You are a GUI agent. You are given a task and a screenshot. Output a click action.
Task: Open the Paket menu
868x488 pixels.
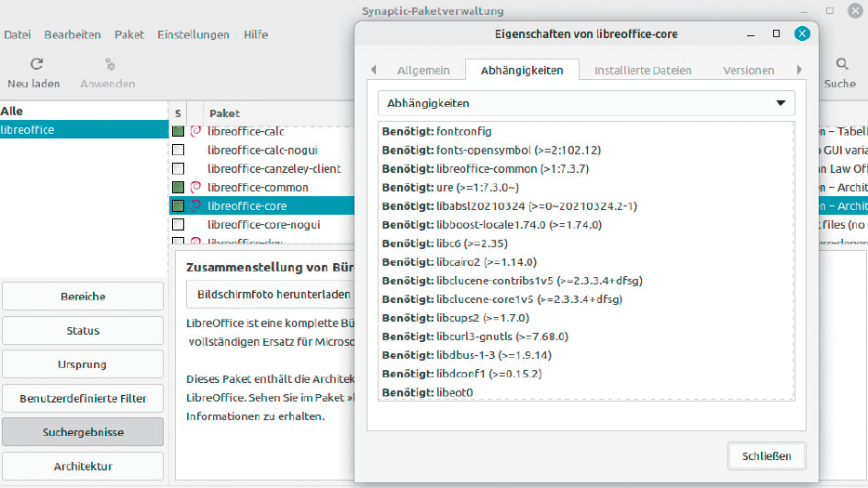[129, 34]
